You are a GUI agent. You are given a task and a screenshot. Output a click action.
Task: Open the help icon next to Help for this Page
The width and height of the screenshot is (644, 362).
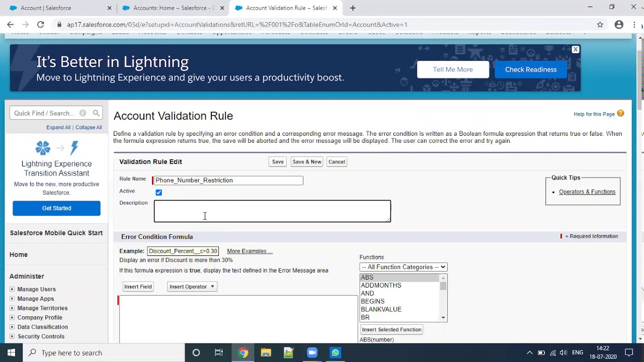620,114
